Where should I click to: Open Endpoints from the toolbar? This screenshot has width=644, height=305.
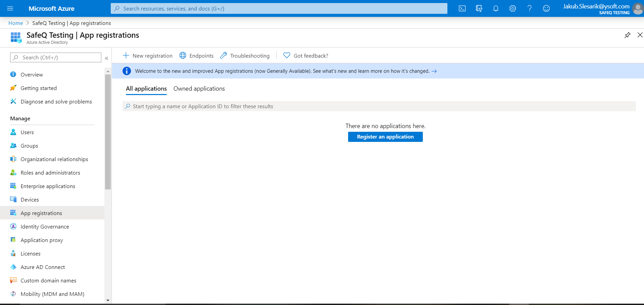pos(197,56)
